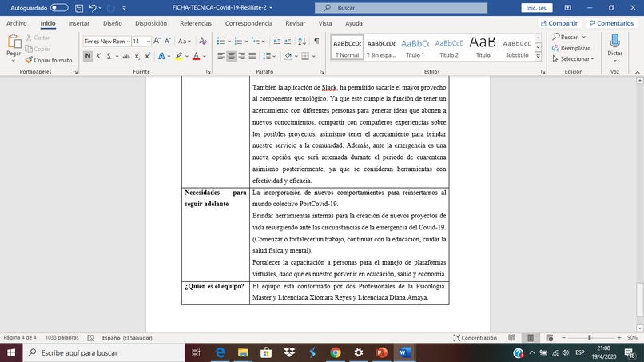Click the Save icon in title bar
Viewport: 644px width, 362px height.
pos(79,8)
